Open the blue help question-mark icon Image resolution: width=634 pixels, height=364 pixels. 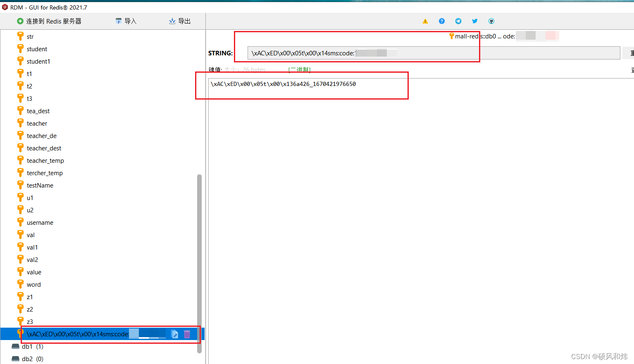[x=442, y=21]
